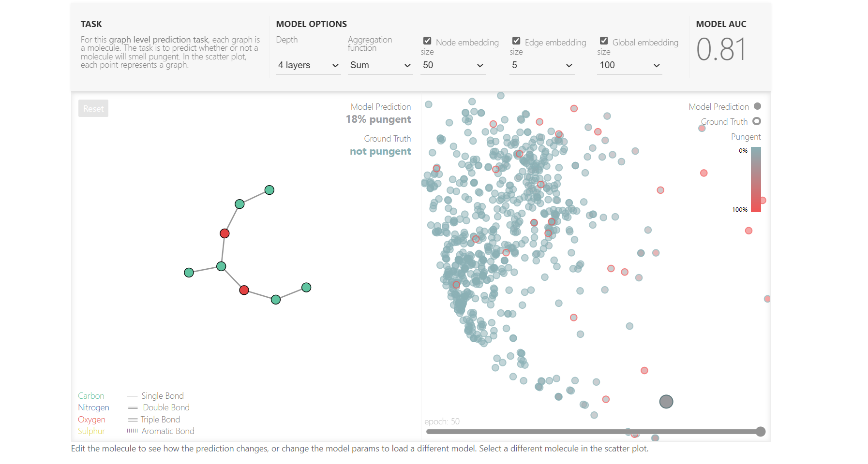Select the lower red oxygen atom
This screenshot has width=868, height=464.
244,290
